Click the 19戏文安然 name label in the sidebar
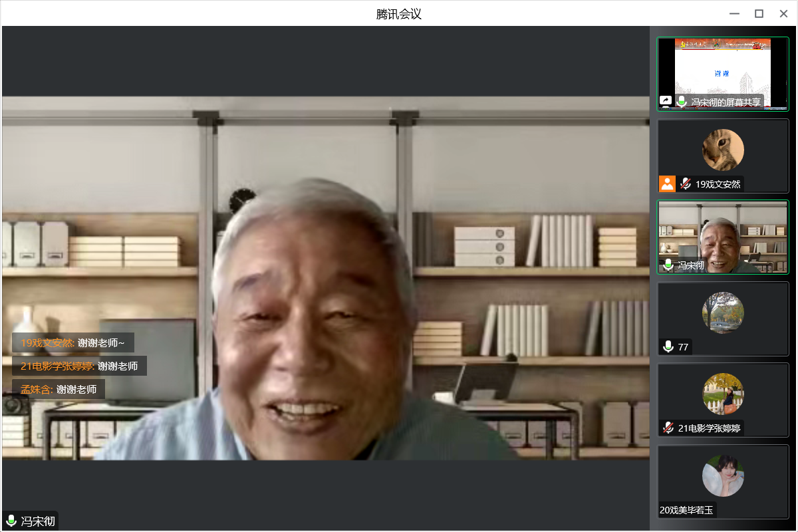Screen dimensions: 798x532 718,184
